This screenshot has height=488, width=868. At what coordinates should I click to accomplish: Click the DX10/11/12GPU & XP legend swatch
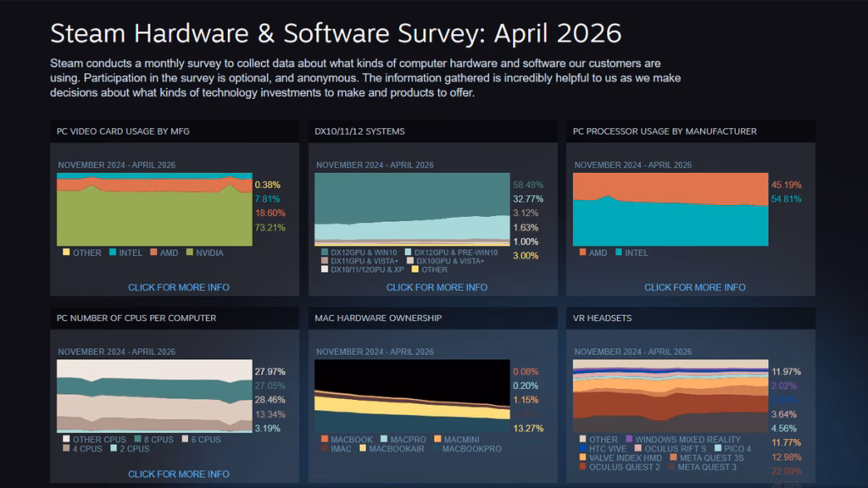325,269
